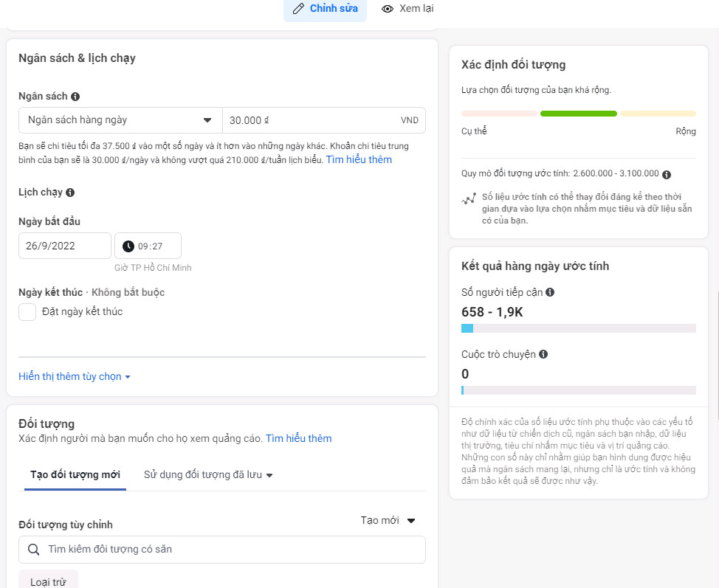Viewport: 719px width, 588px height.
Task: Click the Giờ TP Hồ Chí Minh label
Action: click(153, 268)
